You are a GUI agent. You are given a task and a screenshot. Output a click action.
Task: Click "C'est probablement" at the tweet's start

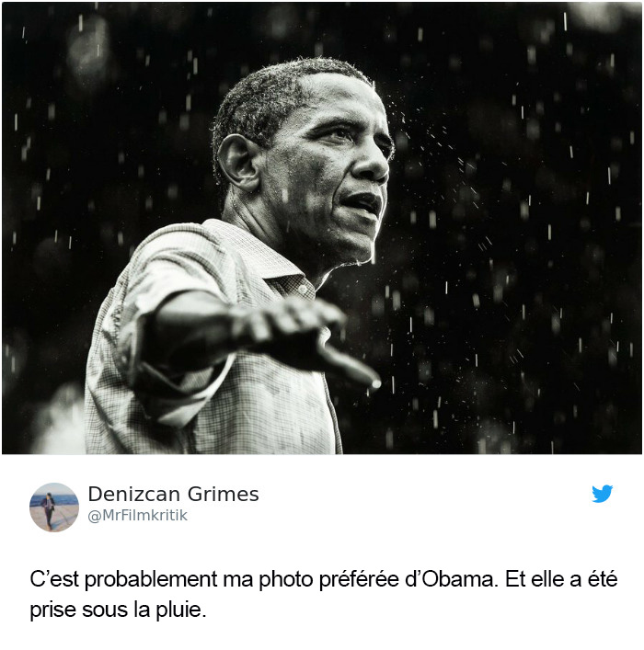point(123,580)
